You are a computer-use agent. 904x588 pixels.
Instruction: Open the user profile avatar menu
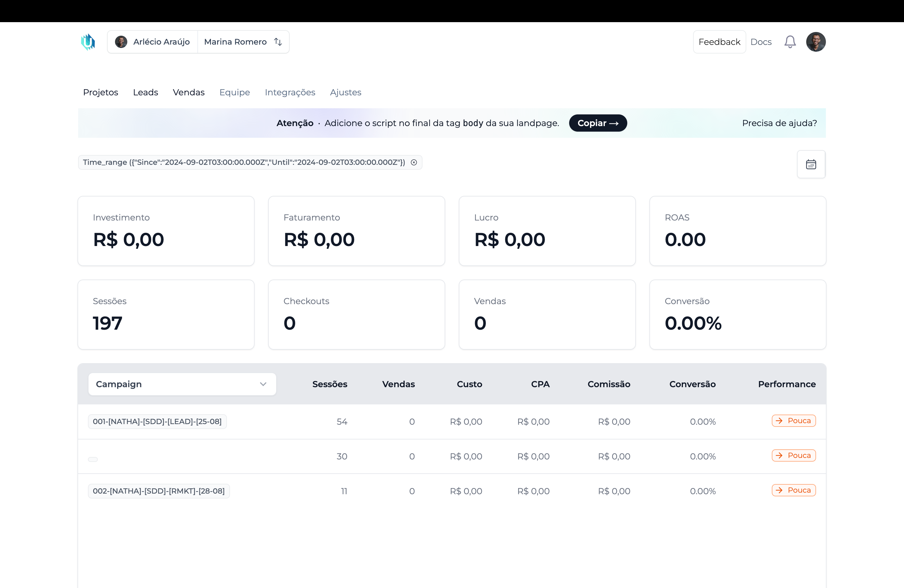[x=816, y=42]
